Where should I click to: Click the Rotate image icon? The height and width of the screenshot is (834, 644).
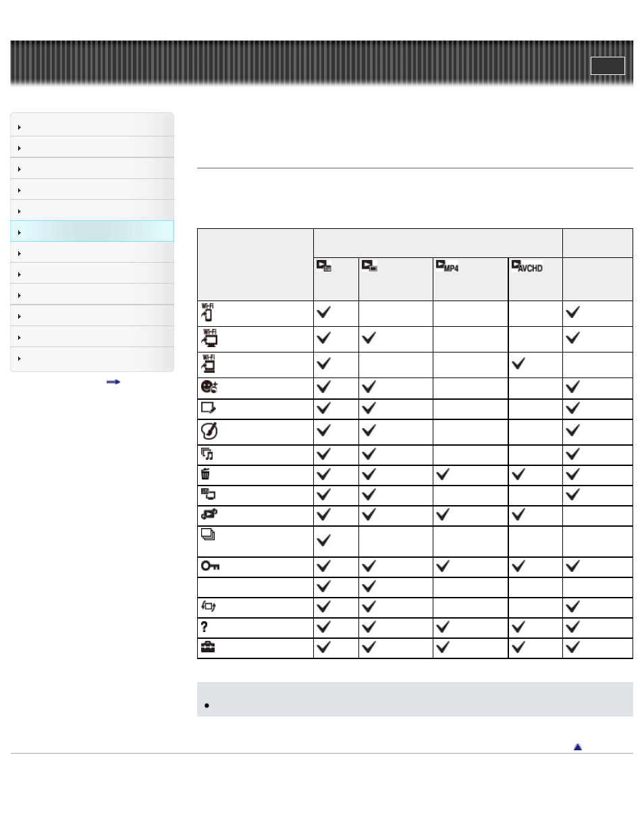click(x=209, y=606)
